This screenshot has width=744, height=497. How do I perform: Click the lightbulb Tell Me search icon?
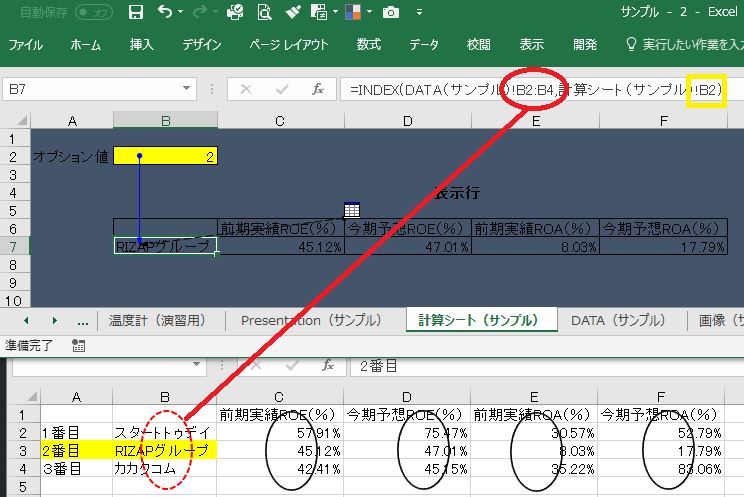click(x=631, y=45)
